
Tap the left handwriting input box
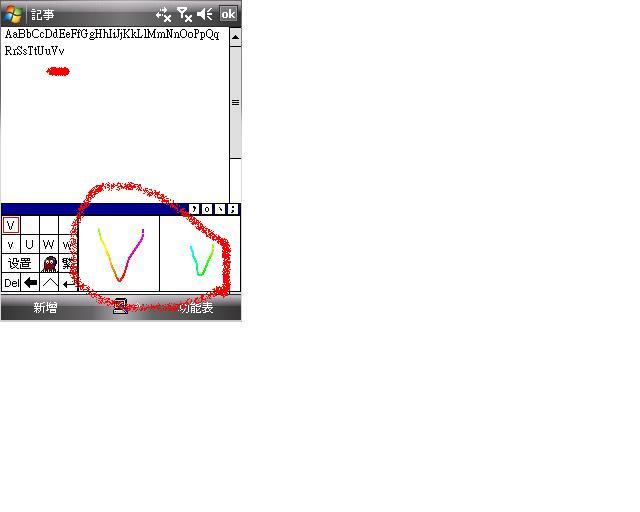[x=120, y=254]
